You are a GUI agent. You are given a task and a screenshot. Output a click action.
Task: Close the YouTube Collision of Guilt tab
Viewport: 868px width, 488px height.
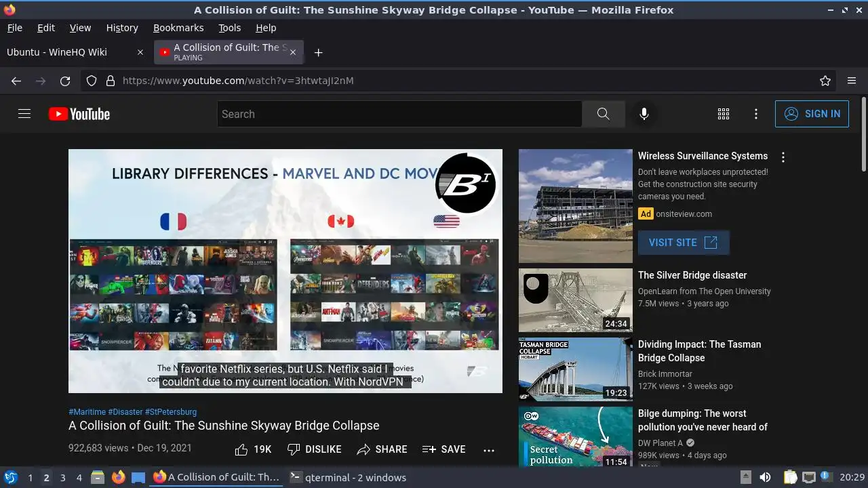click(293, 52)
